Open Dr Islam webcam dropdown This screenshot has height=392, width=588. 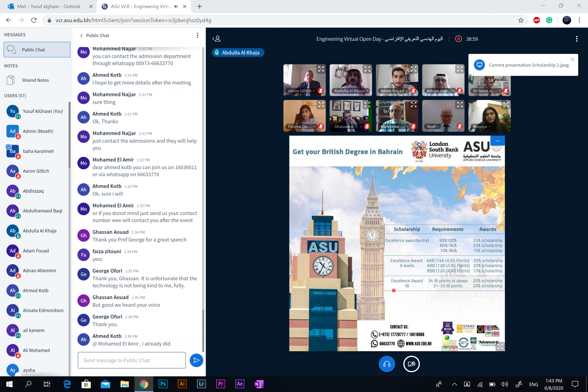point(487,91)
